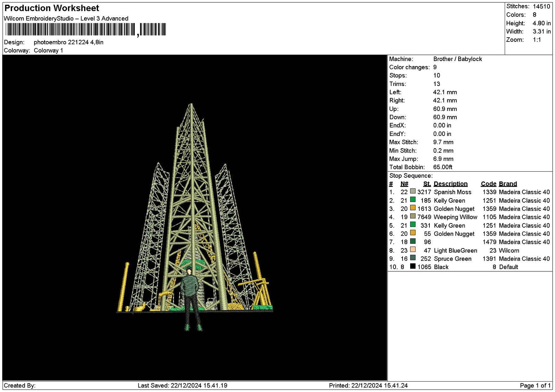Click the Max Jump value 6.9 mm

tap(443, 159)
